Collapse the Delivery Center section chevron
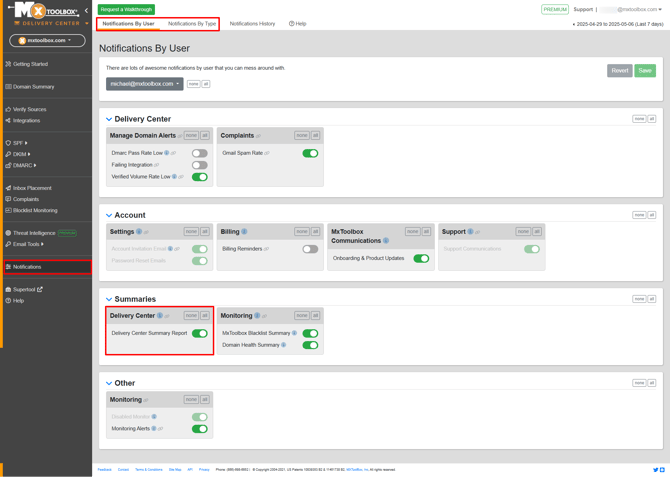The width and height of the screenshot is (670, 477). tap(109, 119)
